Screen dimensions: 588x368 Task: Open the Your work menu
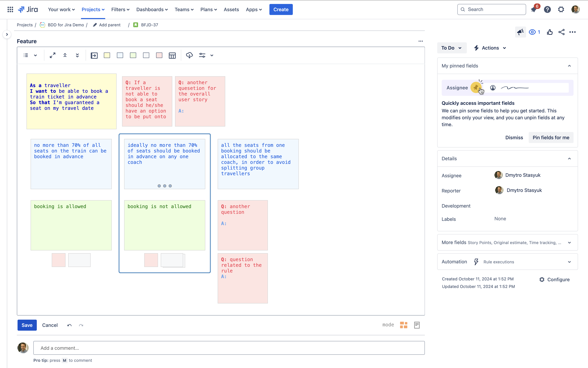pos(61,9)
